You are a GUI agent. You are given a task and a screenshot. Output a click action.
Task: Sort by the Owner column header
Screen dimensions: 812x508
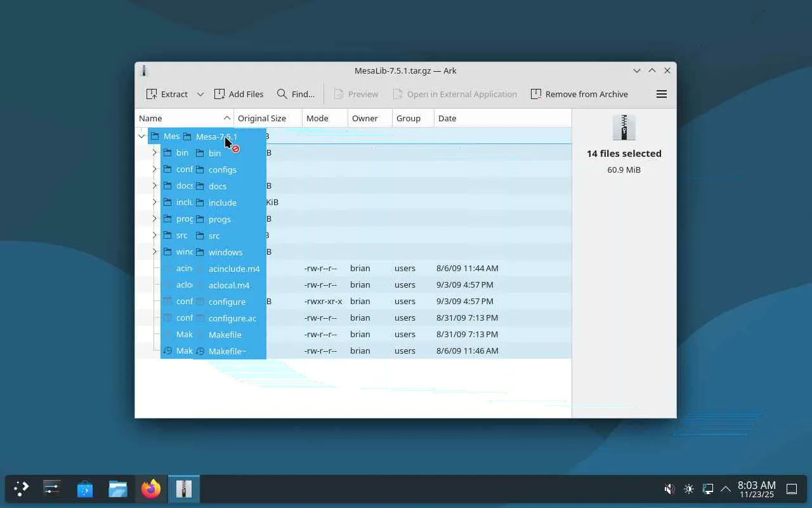click(370, 118)
